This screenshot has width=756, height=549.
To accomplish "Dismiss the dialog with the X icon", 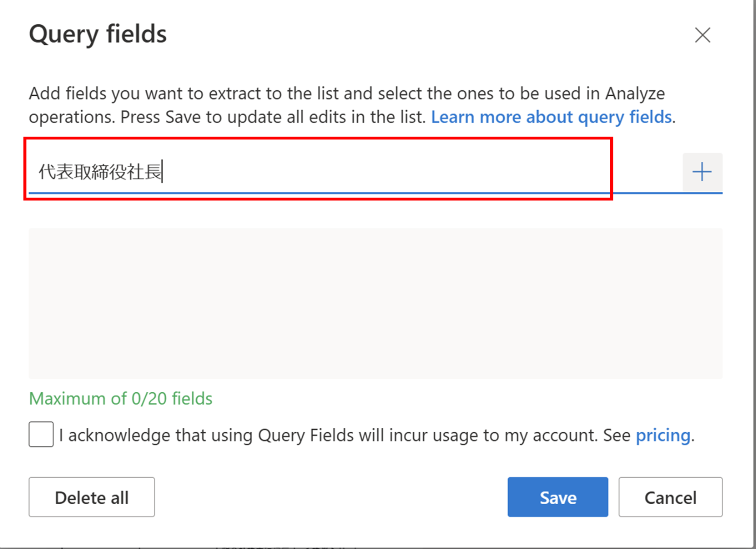I will (x=703, y=35).
